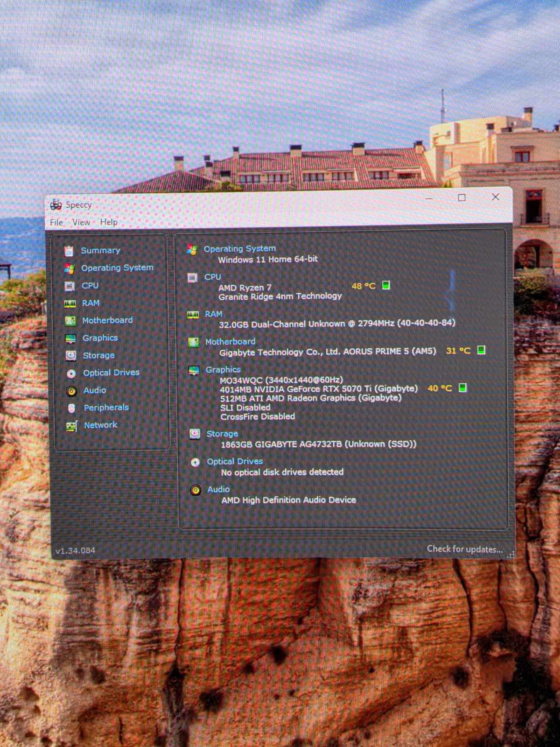The height and width of the screenshot is (747, 560).
Task: Click the Windows flag icon in summary pane
Action: tap(192, 250)
